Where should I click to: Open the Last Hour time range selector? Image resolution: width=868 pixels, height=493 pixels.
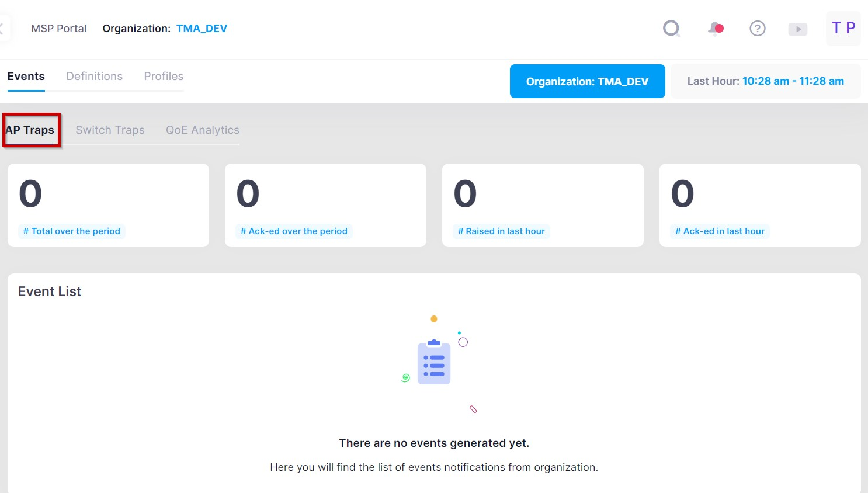(765, 81)
